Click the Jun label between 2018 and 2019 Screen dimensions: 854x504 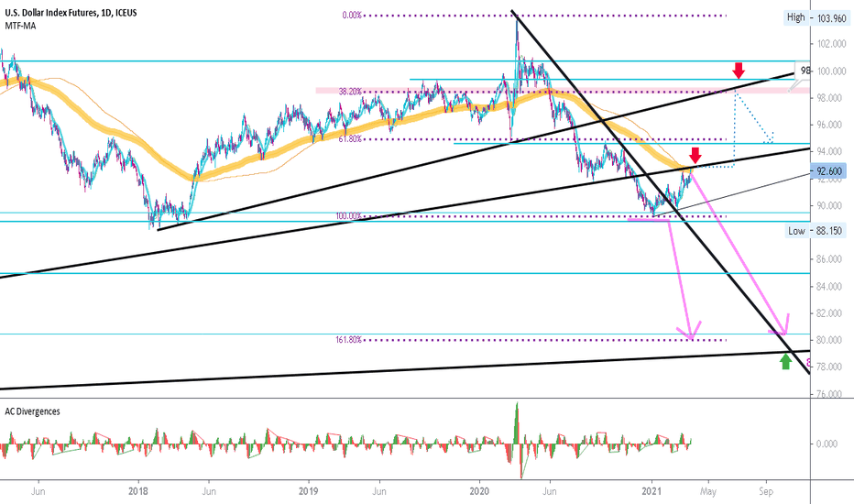click(209, 491)
